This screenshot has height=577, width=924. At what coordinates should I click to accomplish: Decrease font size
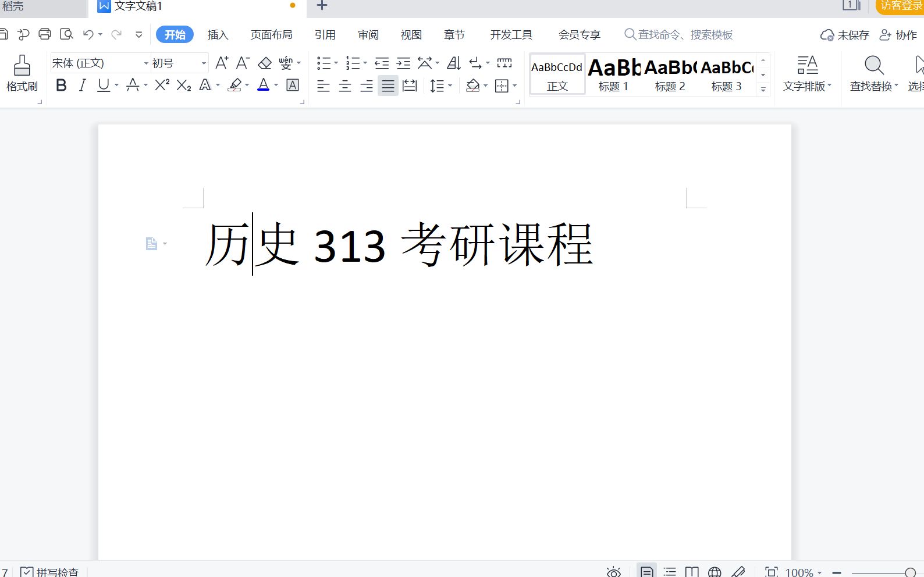(x=243, y=63)
